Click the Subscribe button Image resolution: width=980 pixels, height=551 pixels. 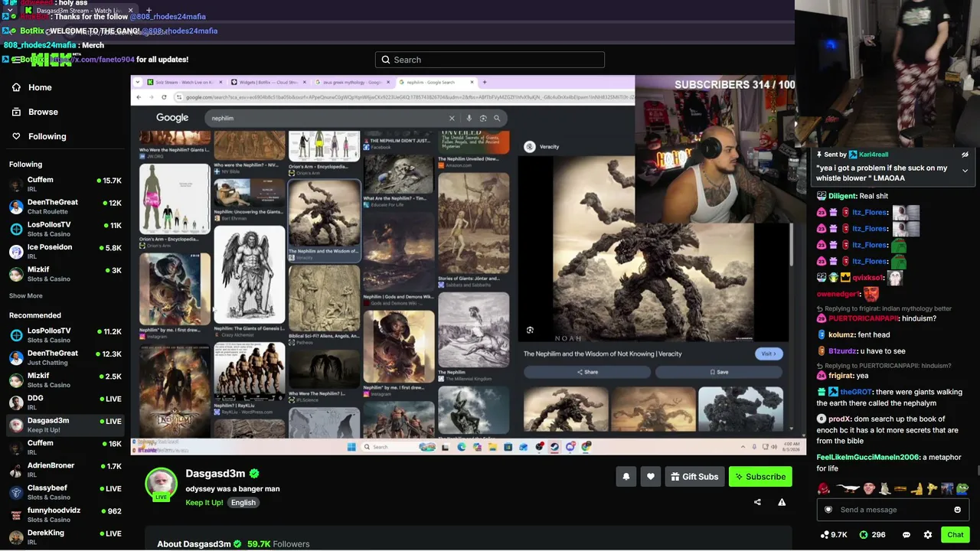(760, 477)
